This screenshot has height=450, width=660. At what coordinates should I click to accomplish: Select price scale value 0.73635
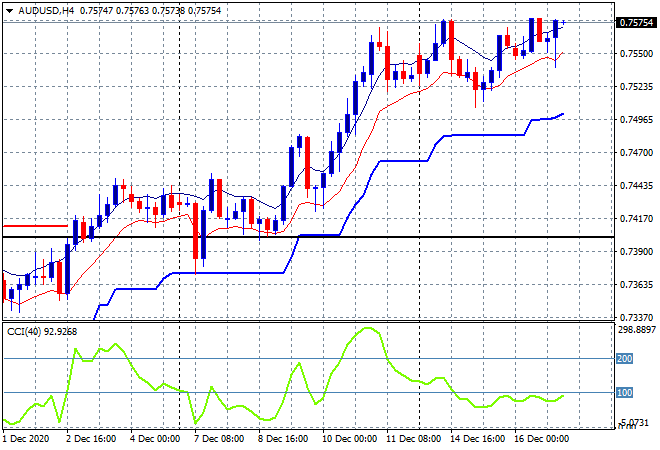point(636,285)
